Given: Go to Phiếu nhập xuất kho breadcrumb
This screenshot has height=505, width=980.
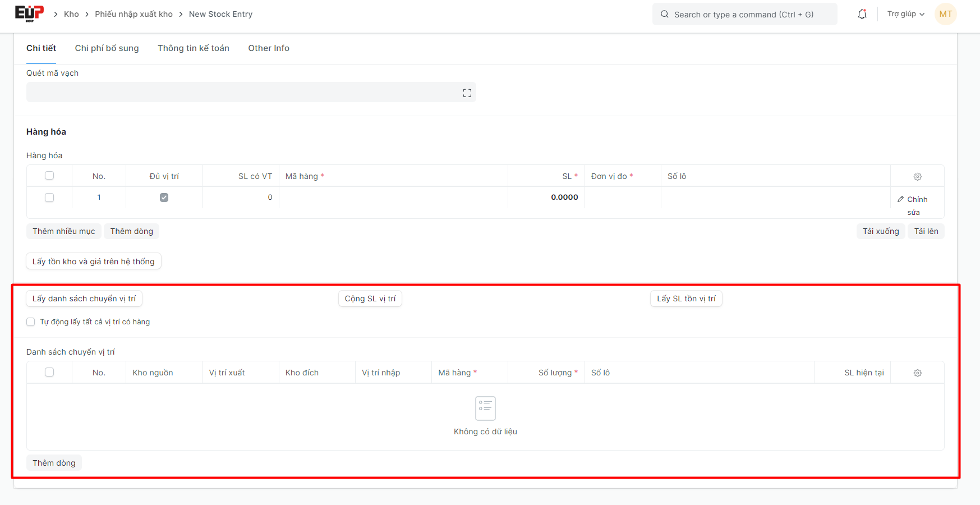Looking at the screenshot, I should [x=134, y=14].
